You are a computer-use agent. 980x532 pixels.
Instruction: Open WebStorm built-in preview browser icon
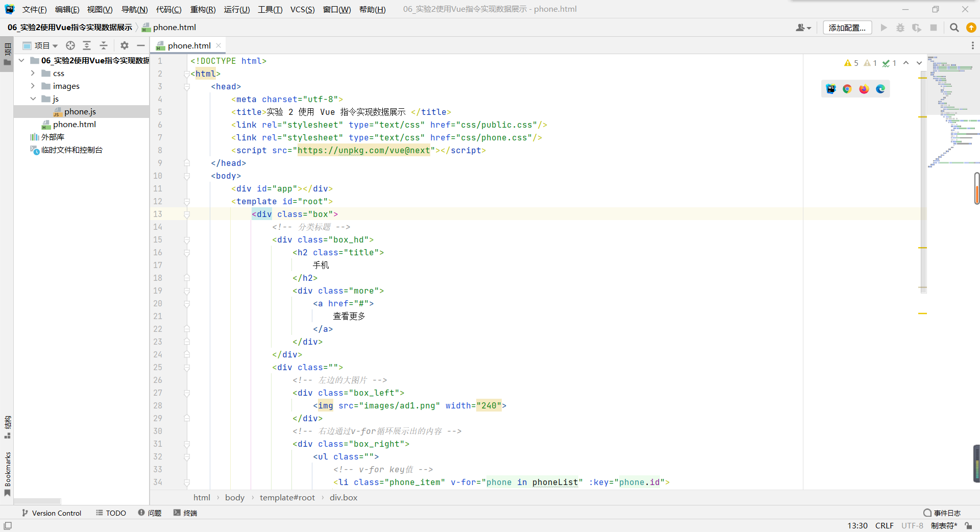[831, 89]
